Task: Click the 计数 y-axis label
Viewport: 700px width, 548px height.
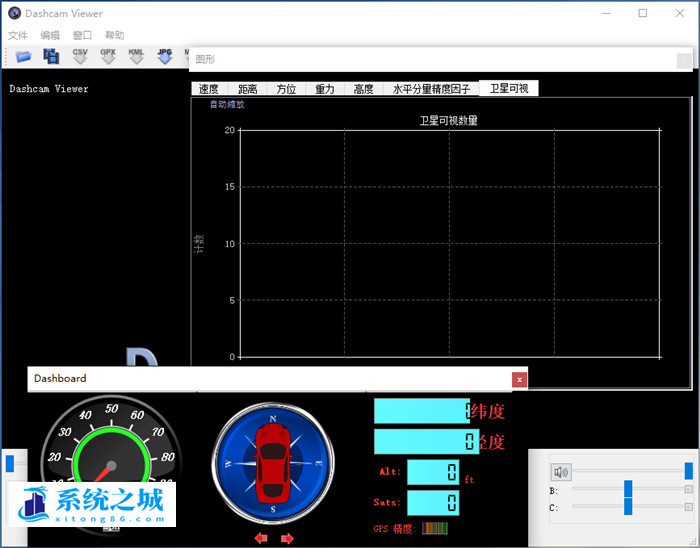Action: 199,244
